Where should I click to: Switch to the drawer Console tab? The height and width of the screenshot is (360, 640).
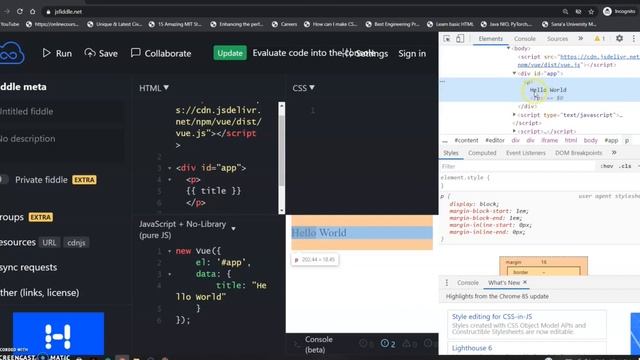click(x=467, y=282)
